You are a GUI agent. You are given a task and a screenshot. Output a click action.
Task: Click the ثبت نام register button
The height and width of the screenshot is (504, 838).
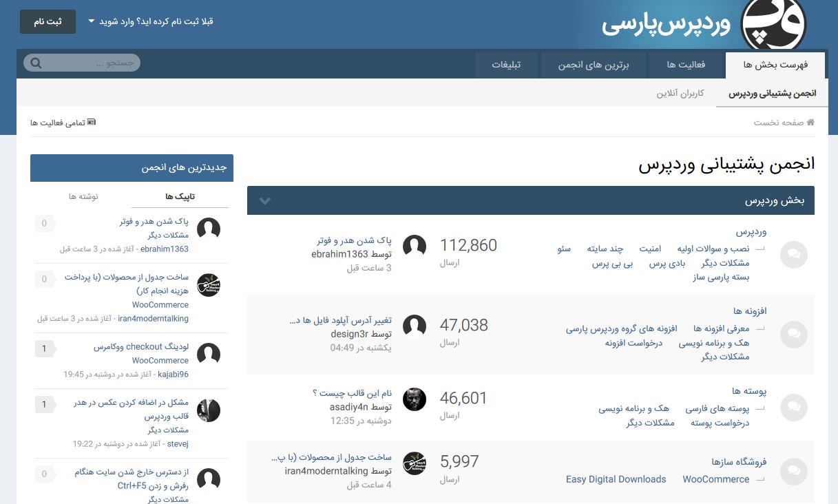(x=48, y=21)
